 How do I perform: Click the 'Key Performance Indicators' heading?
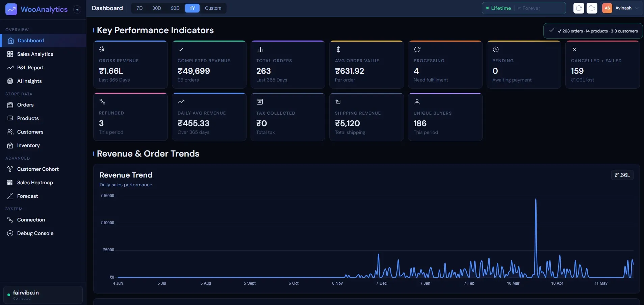[x=155, y=30]
